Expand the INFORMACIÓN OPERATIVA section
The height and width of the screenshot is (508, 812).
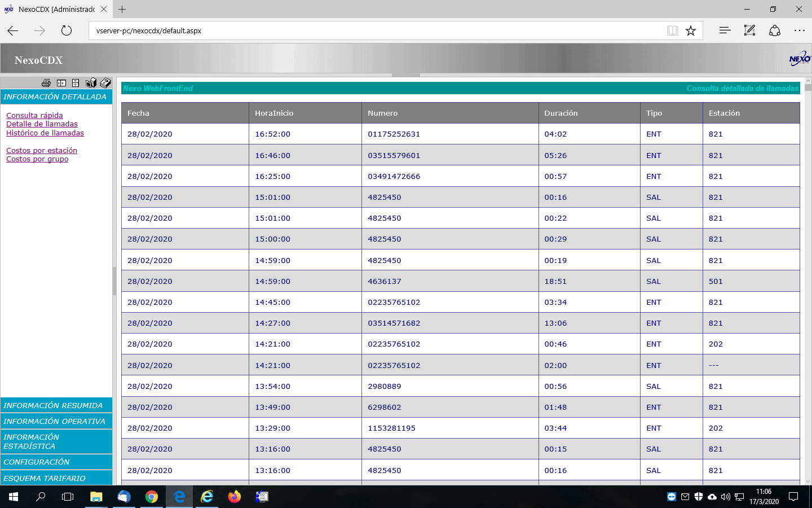(x=56, y=421)
